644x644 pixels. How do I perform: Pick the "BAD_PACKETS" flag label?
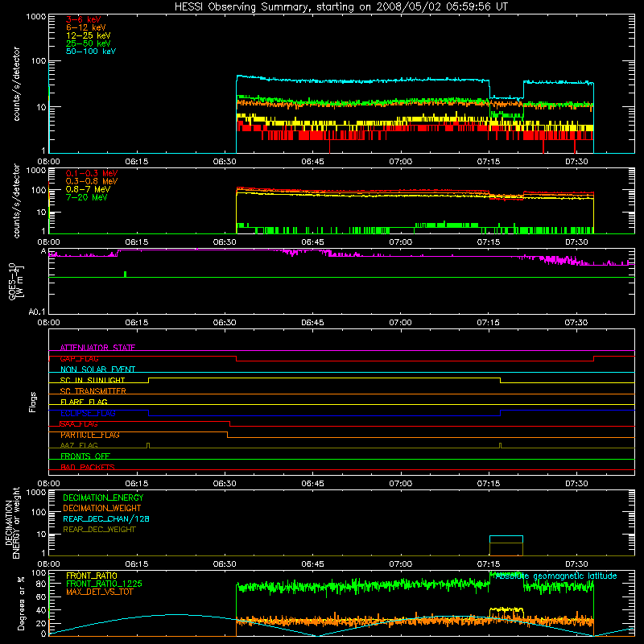tap(88, 467)
